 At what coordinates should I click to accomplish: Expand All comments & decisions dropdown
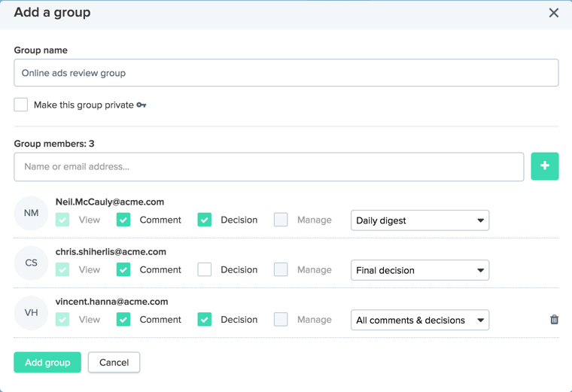[x=419, y=320]
